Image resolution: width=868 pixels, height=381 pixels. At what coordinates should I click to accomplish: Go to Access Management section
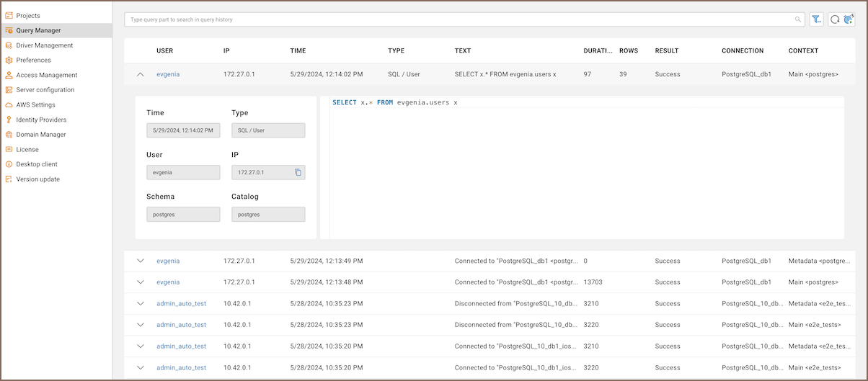click(46, 75)
